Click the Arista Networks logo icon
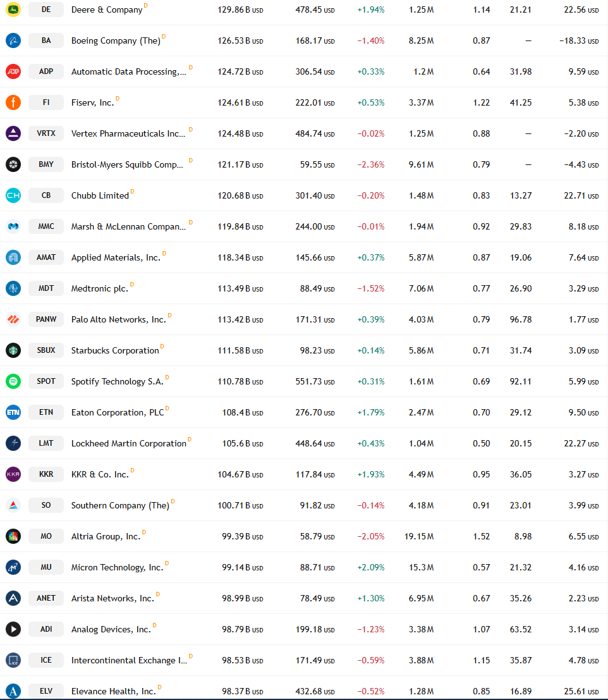608x700 pixels. coord(13,598)
